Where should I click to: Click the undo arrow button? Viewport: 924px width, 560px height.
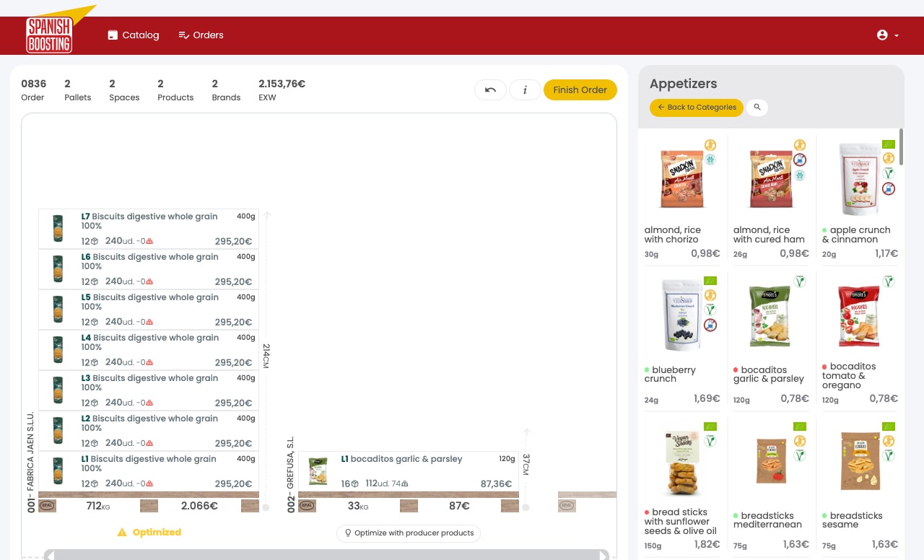tap(490, 89)
